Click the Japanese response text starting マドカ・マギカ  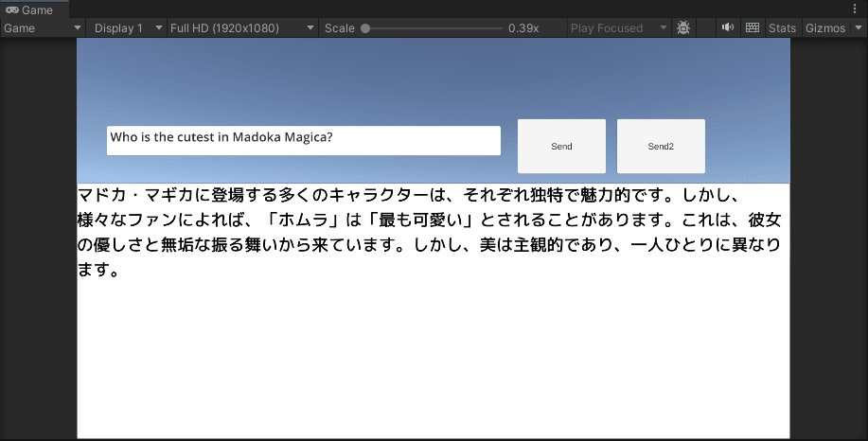click(429, 233)
